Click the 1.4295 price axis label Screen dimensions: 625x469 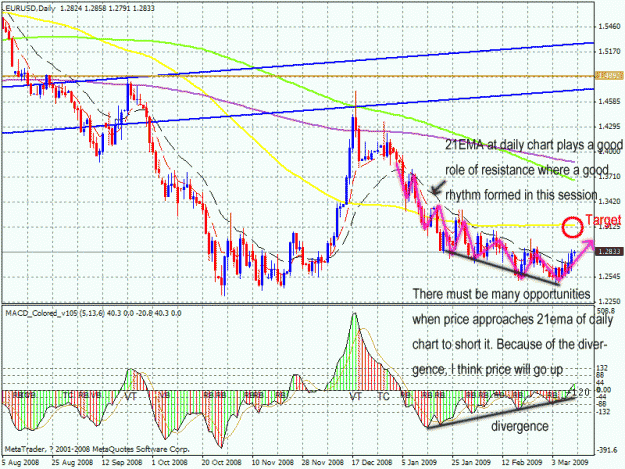click(x=609, y=126)
